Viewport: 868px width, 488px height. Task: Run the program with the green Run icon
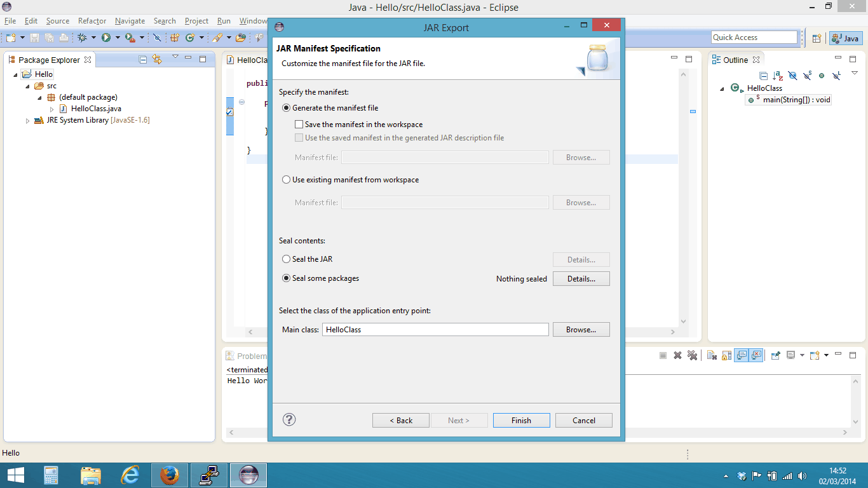(x=106, y=37)
